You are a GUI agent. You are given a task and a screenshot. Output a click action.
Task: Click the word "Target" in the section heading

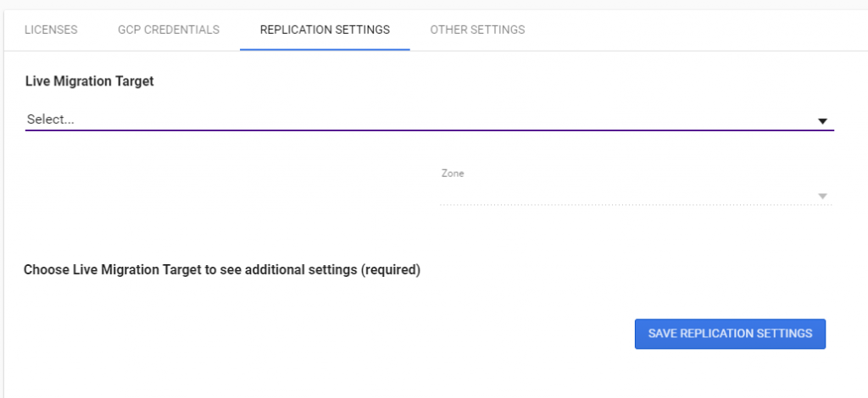point(134,81)
